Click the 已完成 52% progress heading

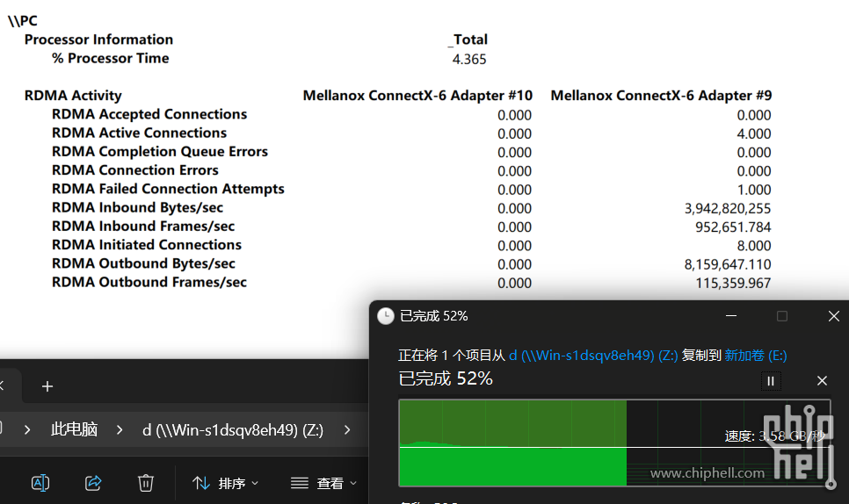[x=446, y=378]
